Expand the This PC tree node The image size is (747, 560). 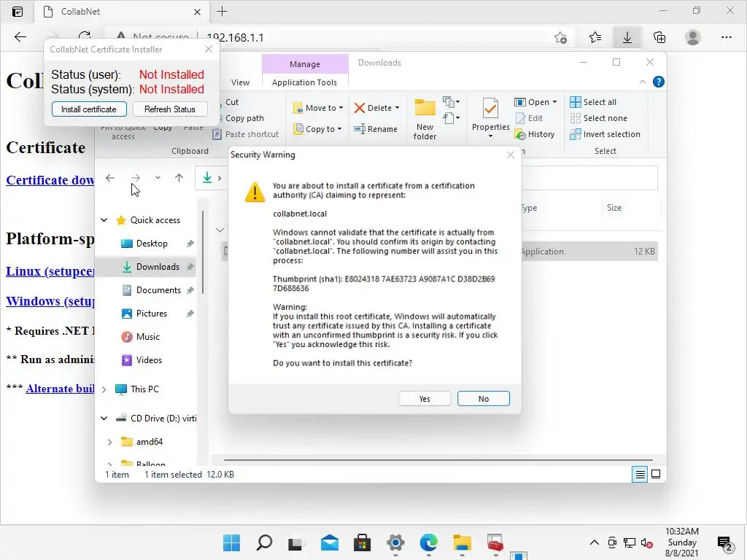104,389
